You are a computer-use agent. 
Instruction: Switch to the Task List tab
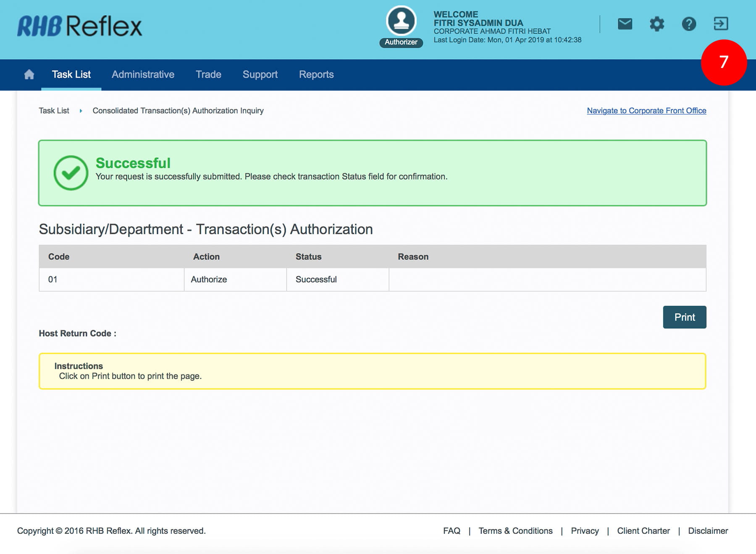71,75
